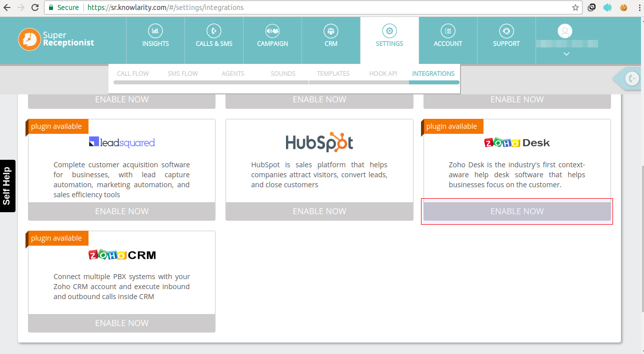Enable the Zoho CRM integration
This screenshot has height=354, width=644.
click(122, 323)
